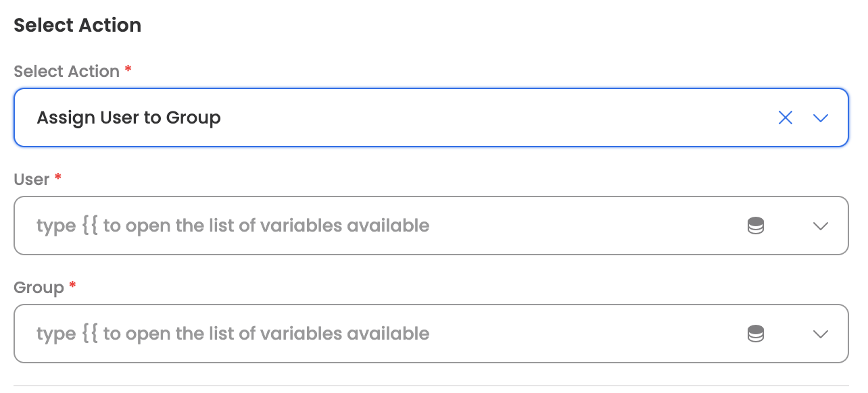868x393 pixels.
Task: Click the placeholder text inside the User field
Action: point(233,226)
